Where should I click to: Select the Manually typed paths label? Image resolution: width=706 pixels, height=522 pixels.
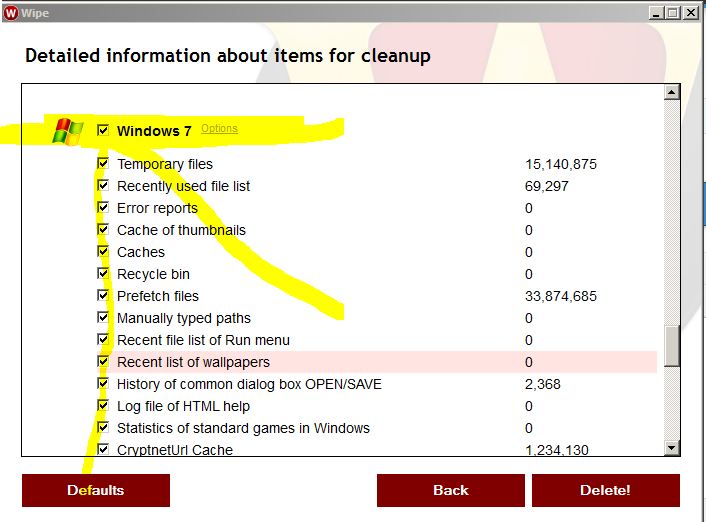(184, 318)
